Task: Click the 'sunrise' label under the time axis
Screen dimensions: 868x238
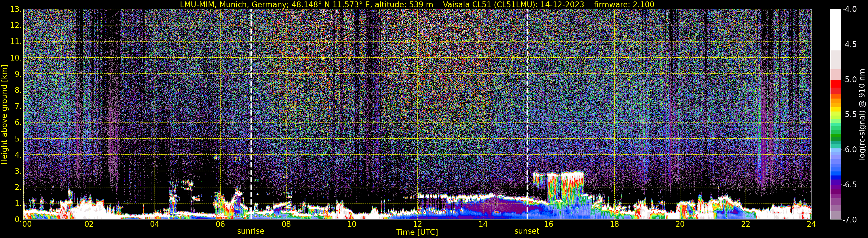Action: tap(251, 231)
